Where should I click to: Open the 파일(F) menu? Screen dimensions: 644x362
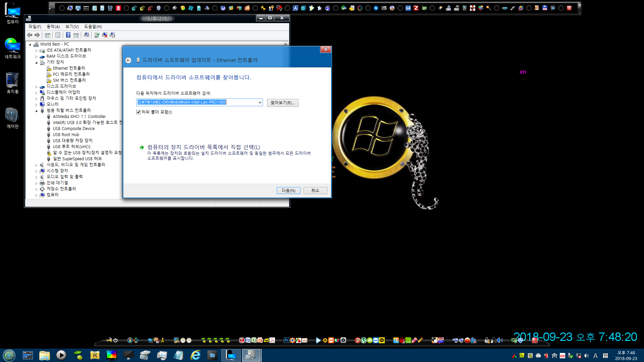[35, 26]
